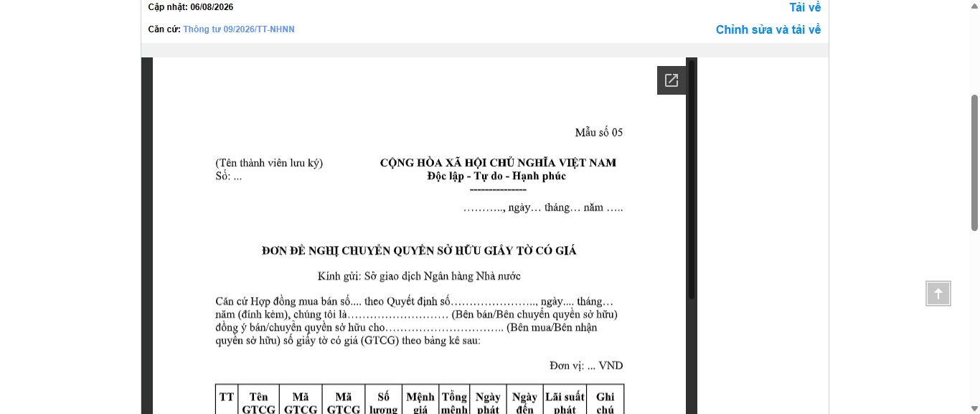Click the back-to-top arrow button
This screenshot has height=414, width=980.
click(x=938, y=293)
